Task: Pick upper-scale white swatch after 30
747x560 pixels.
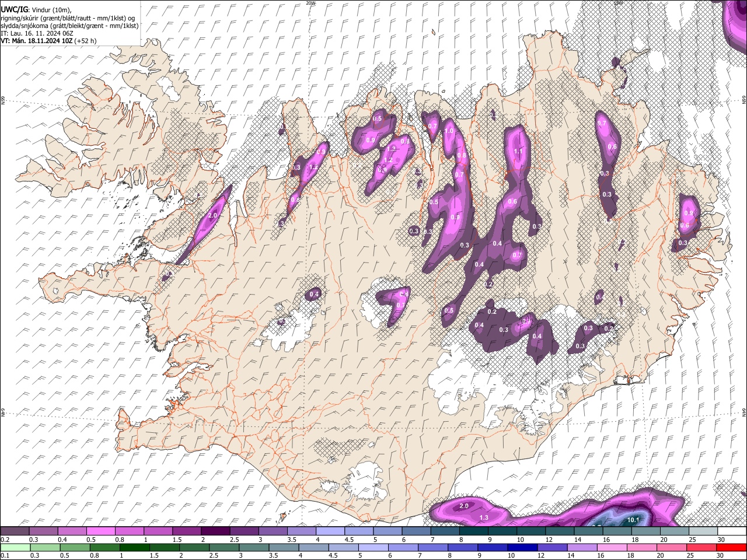Action: 732,531
